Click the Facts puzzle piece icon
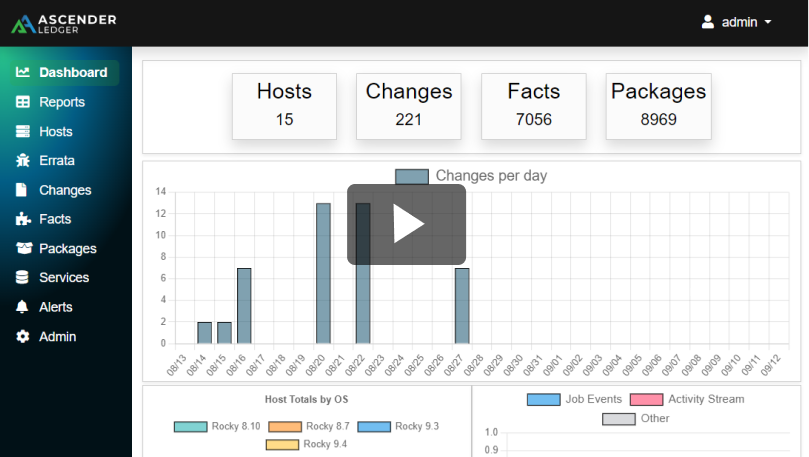Image resolution: width=809 pixels, height=457 pixels. coord(23,219)
